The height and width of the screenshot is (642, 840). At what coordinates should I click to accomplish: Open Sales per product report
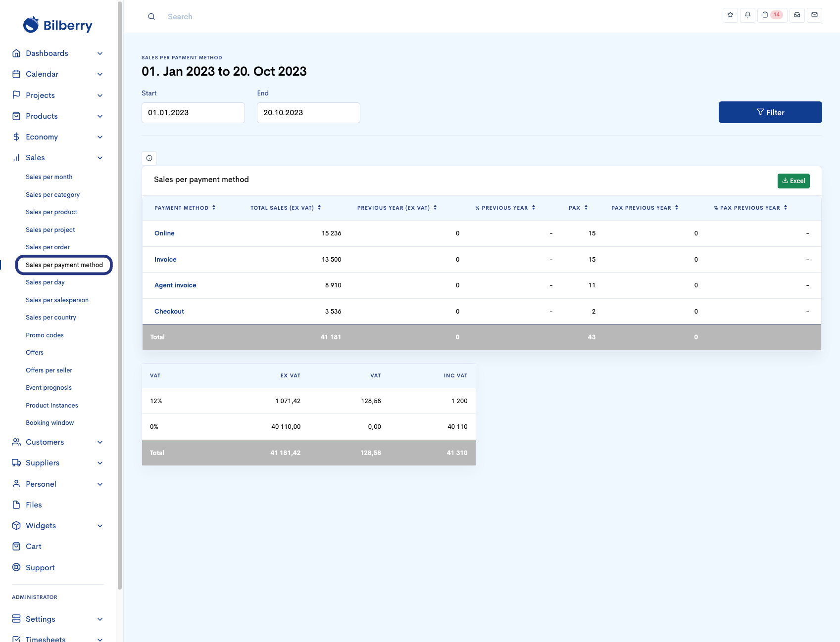51,212
